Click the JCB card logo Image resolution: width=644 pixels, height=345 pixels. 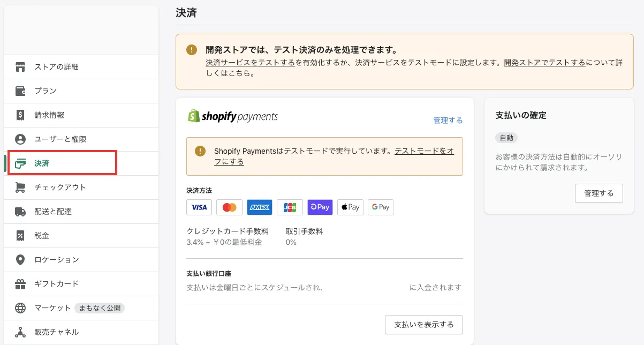[290, 207]
